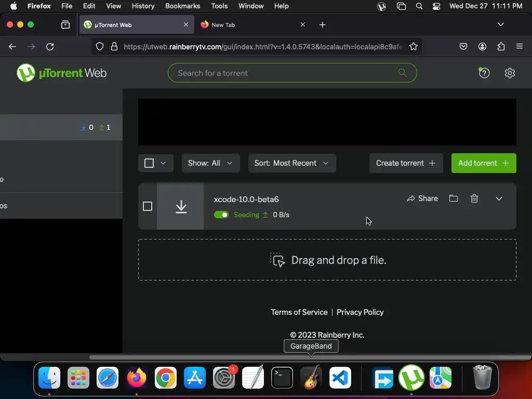This screenshot has width=532, height=399.
Task: Click the download arrow thumbnail of xcode torrent
Action: [x=181, y=206]
